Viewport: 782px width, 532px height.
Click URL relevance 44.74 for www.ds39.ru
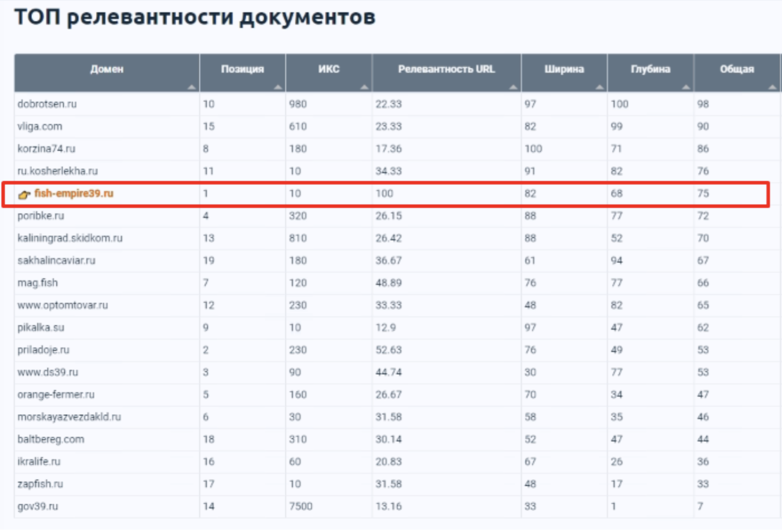pyautogui.click(x=389, y=372)
